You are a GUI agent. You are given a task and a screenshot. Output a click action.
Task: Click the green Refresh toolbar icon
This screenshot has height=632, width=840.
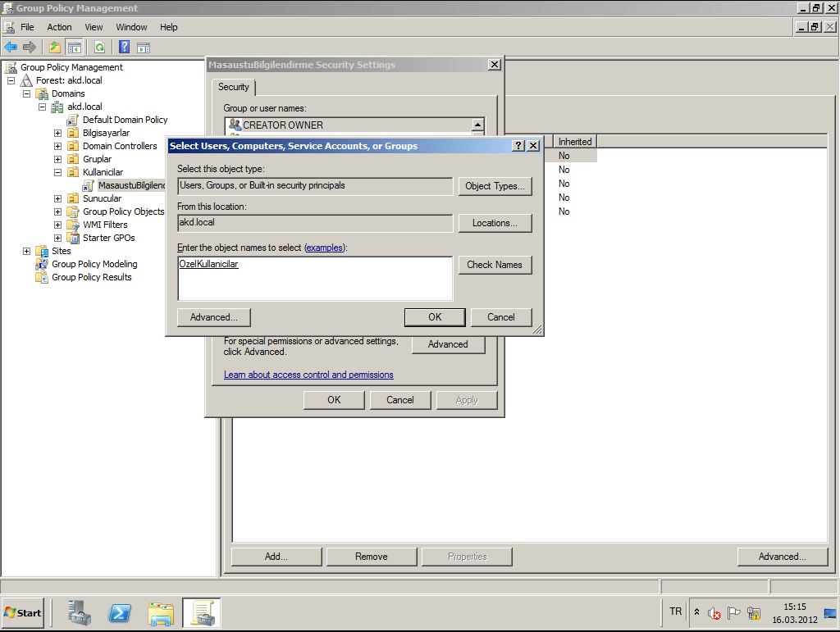(99, 47)
